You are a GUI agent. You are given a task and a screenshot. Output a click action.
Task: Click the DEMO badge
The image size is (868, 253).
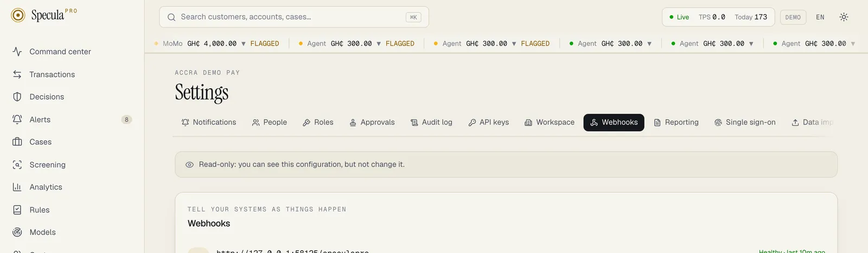click(x=793, y=17)
